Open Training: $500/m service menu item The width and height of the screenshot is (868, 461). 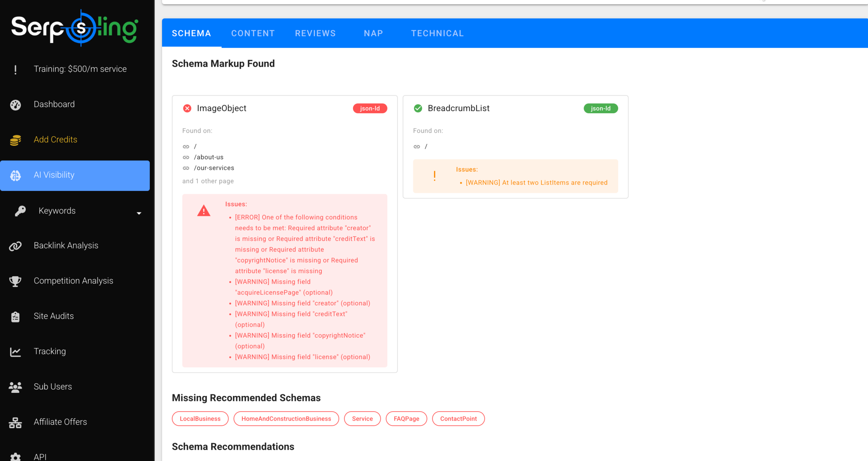click(80, 69)
